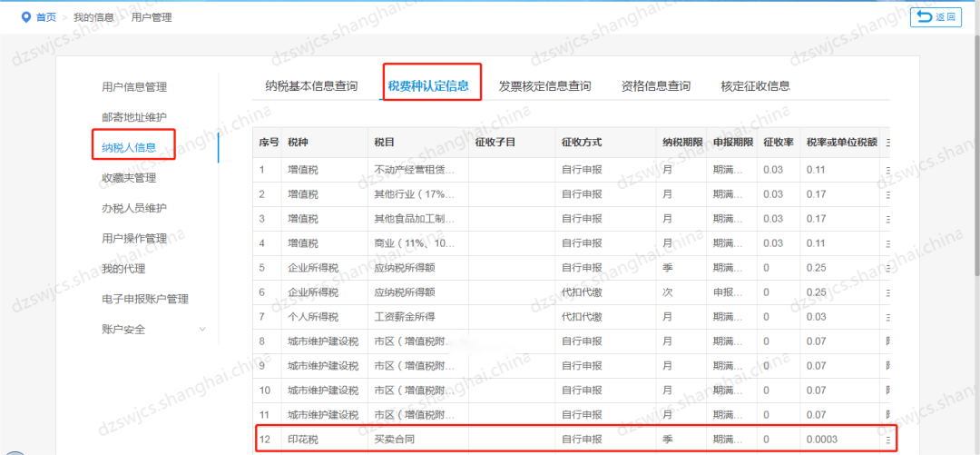Open 我的代理 sidebar entry
Image resolution: width=980 pixels, height=455 pixels.
pyautogui.click(x=123, y=269)
